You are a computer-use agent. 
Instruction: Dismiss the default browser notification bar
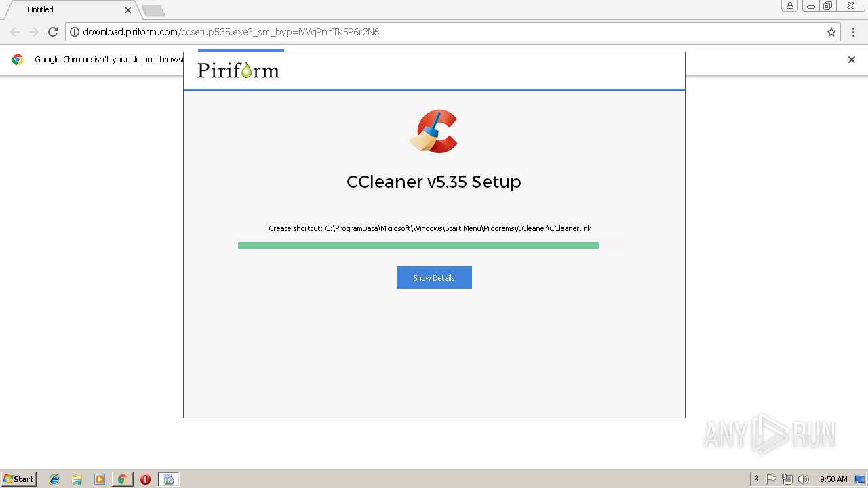click(852, 60)
